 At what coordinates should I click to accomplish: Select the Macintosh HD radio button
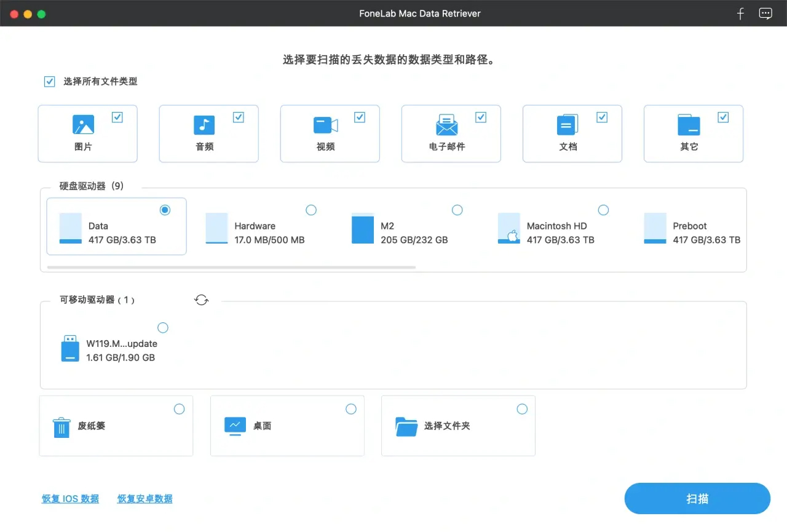pyautogui.click(x=603, y=210)
